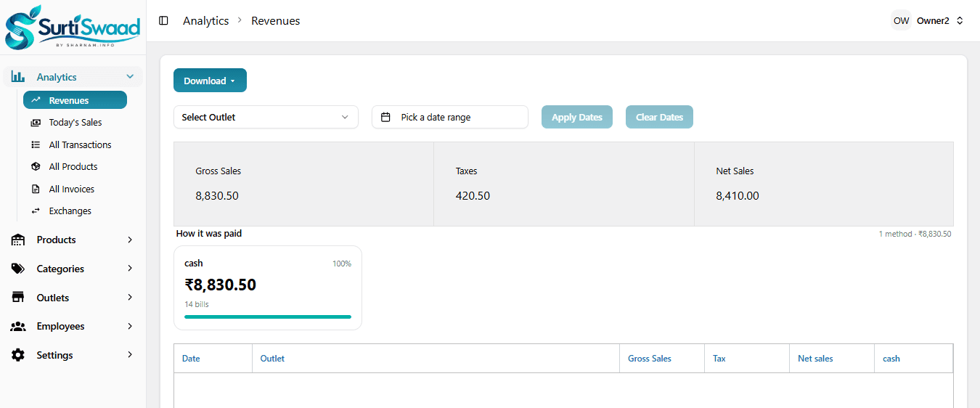The image size is (980, 408).
Task: Click the ₹8,830.50 amount on cash card
Action: point(221,285)
